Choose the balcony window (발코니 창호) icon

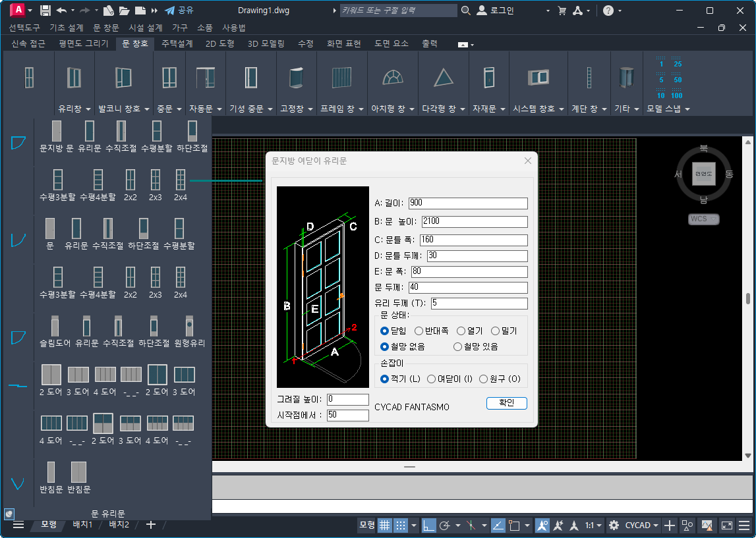tap(123, 78)
